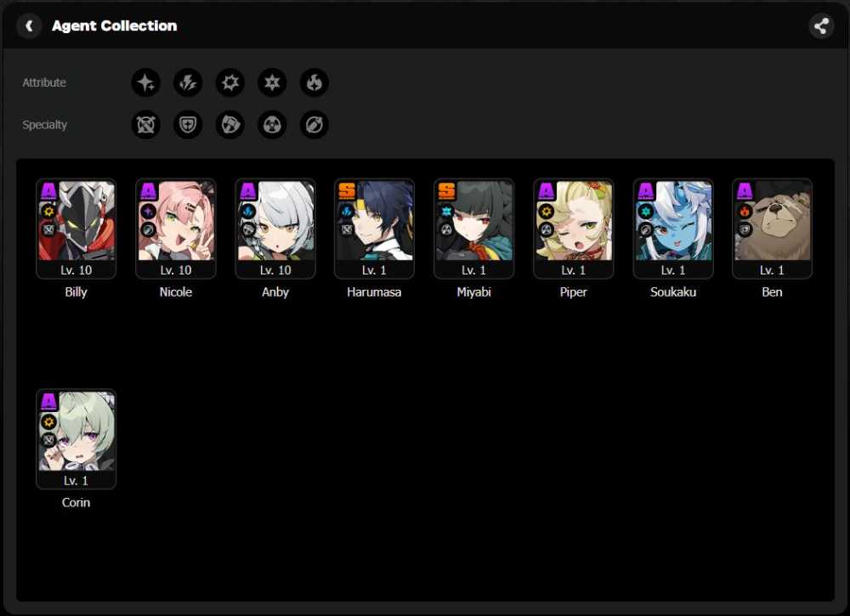
Task: Filter by Anomaly specialty icon
Action: click(272, 125)
